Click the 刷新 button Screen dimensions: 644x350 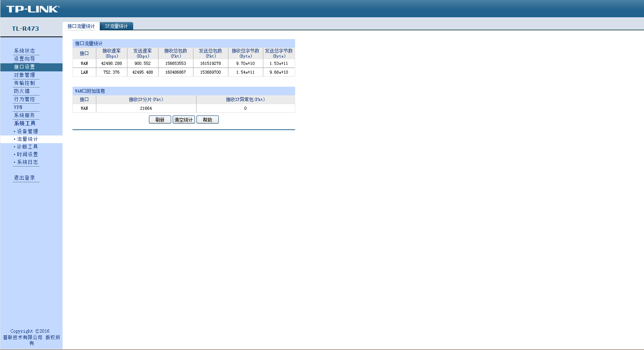160,120
